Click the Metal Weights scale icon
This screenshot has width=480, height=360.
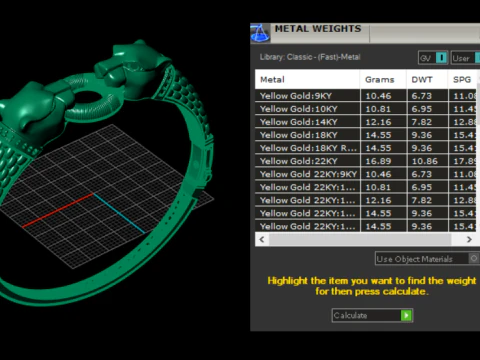[x=260, y=33]
